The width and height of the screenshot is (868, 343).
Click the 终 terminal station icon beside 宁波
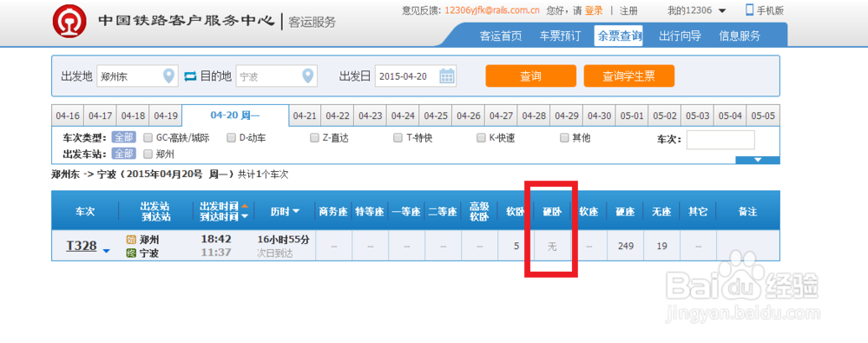click(x=131, y=253)
